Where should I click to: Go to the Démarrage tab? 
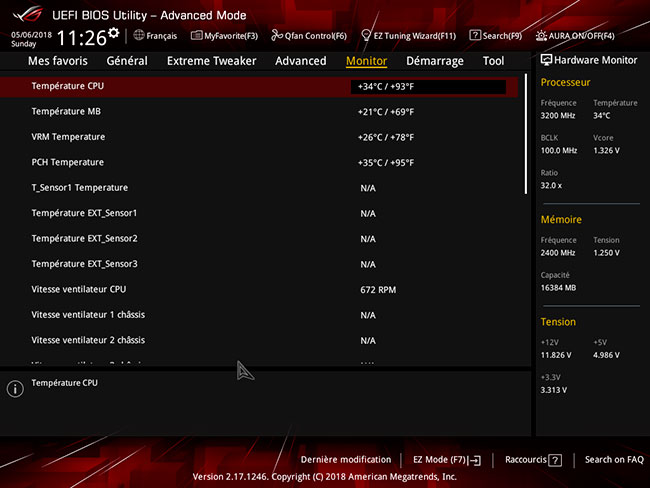click(434, 61)
